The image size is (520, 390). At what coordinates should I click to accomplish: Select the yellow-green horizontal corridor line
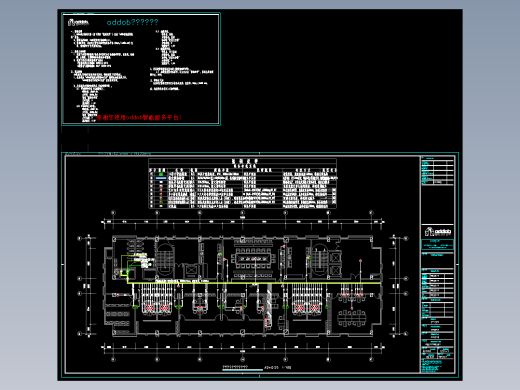[254, 283]
